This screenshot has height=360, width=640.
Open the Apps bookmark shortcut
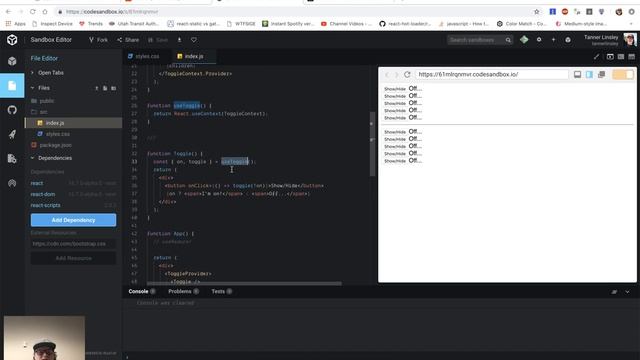16,24
